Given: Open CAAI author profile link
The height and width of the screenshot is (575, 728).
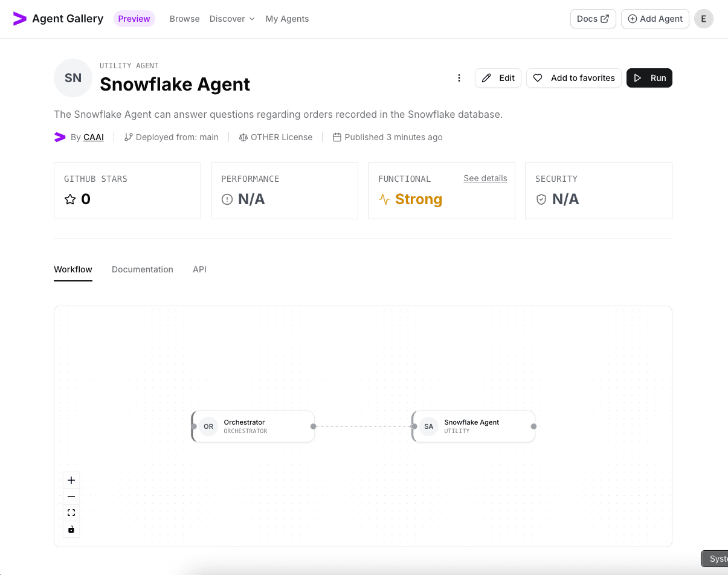Looking at the screenshot, I should [93, 137].
